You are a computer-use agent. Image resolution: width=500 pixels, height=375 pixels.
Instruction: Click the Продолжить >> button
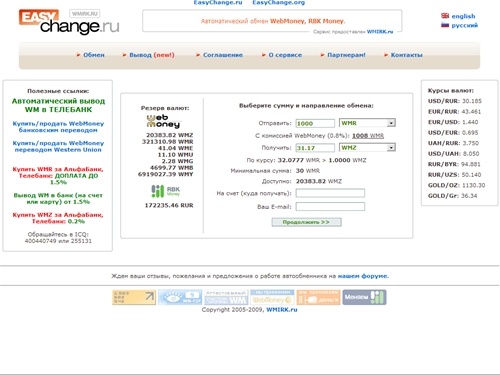pos(306,222)
